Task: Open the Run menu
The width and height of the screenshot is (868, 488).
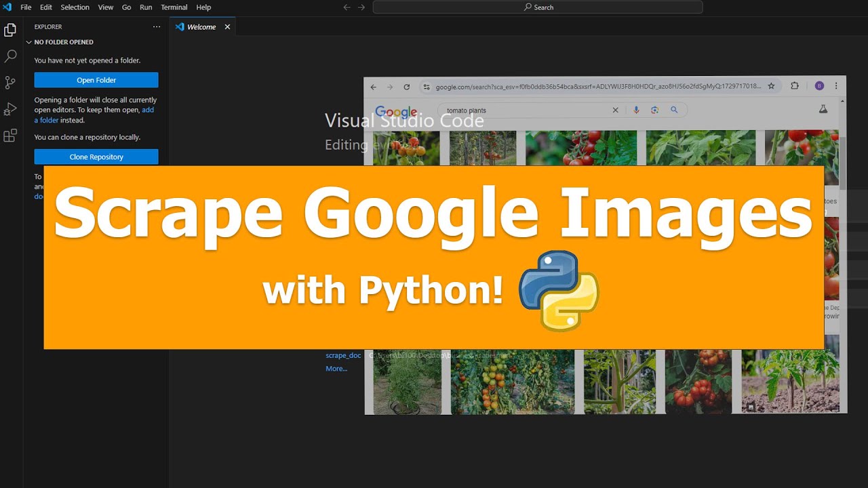Action: [x=146, y=7]
